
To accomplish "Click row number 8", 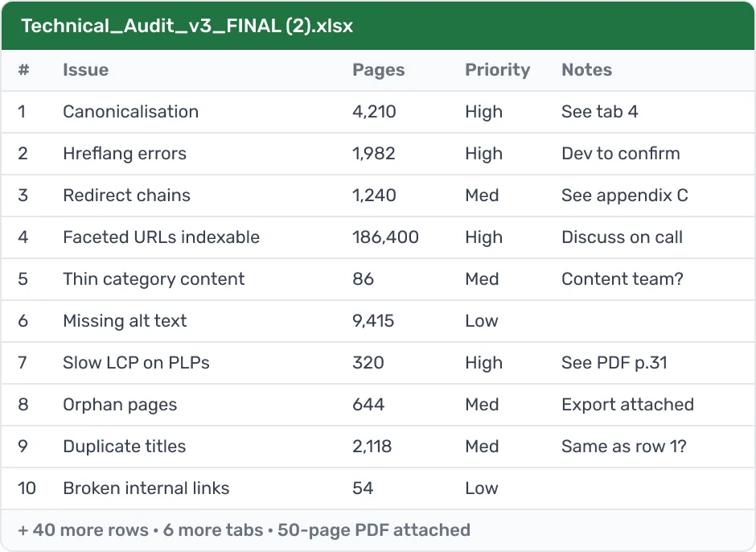I will tap(23, 405).
